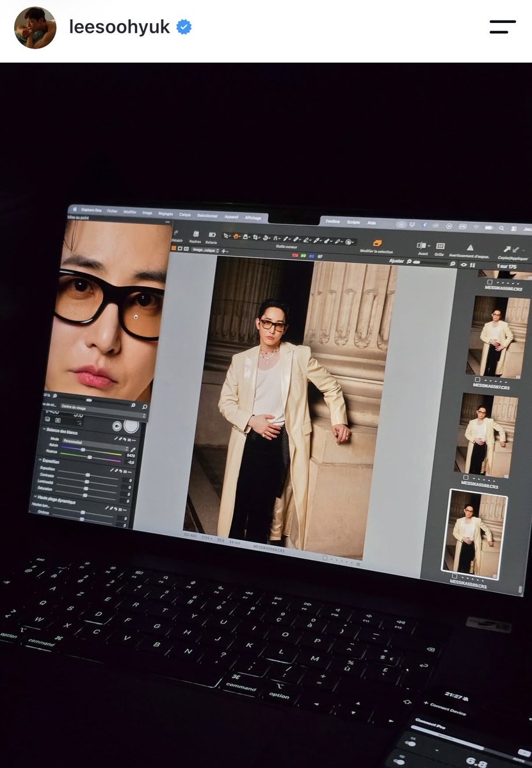
Task: Open the Fichier menu
Action: pyautogui.click(x=112, y=211)
